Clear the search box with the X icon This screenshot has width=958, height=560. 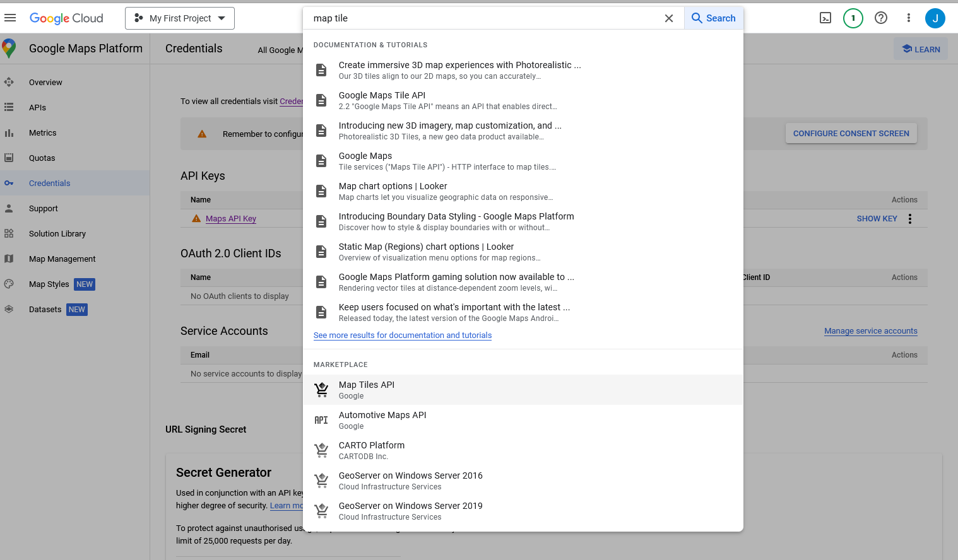[669, 18]
